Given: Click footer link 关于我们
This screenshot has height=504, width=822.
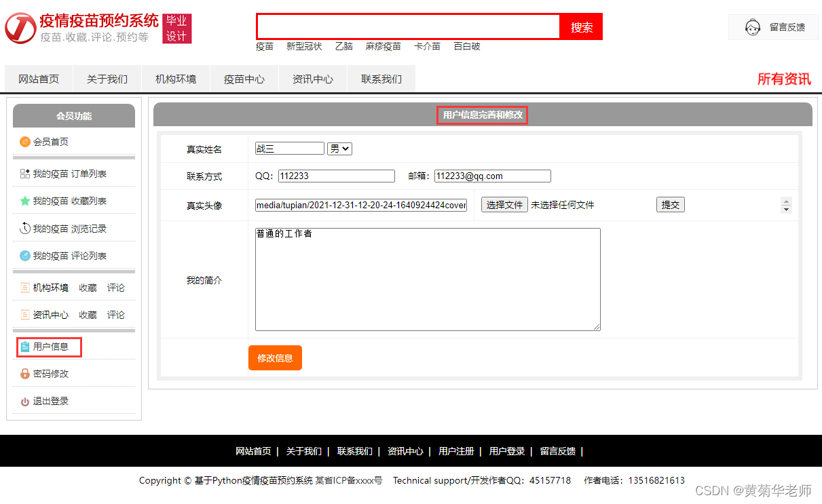Looking at the screenshot, I should [x=304, y=451].
